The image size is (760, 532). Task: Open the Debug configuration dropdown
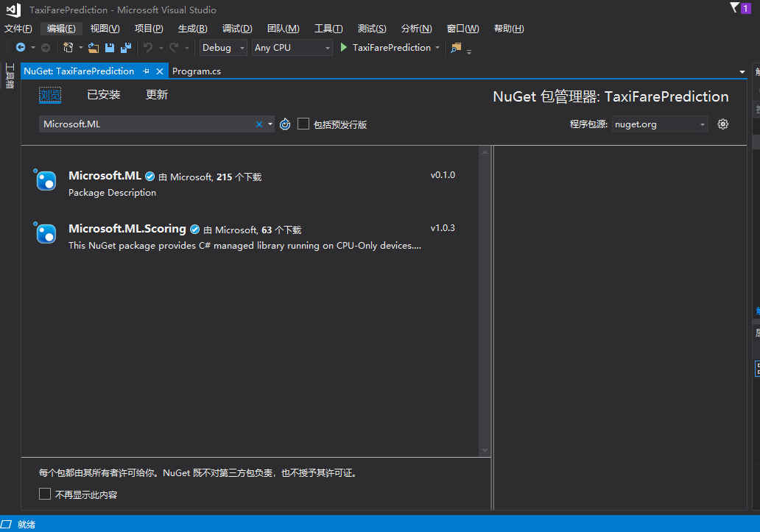223,48
